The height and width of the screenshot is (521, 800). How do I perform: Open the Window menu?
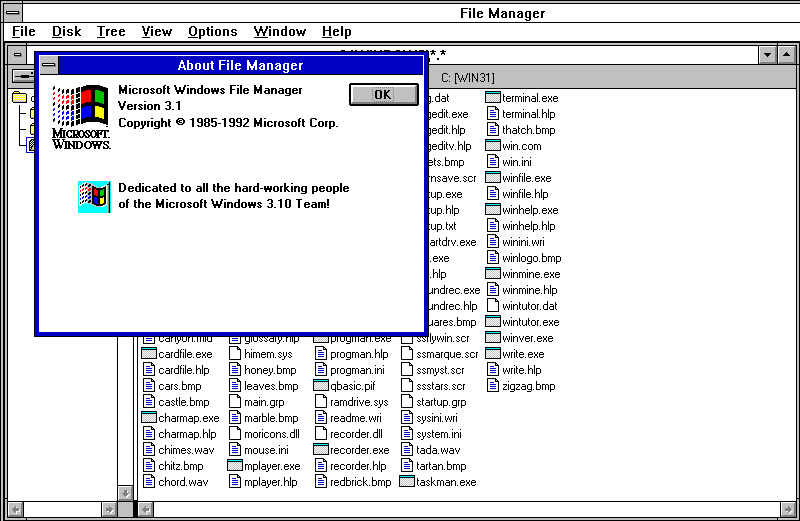pyautogui.click(x=280, y=32)
